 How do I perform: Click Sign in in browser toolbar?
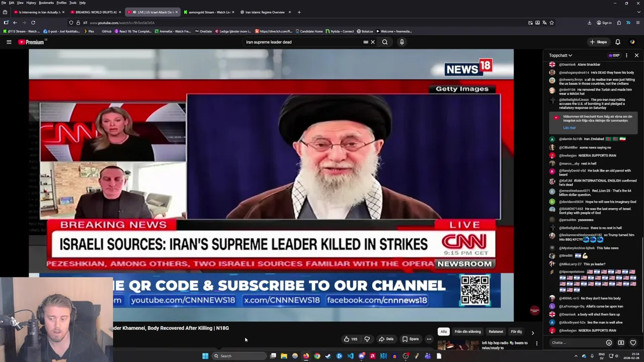pyautogui.click(x=604, y=23)
